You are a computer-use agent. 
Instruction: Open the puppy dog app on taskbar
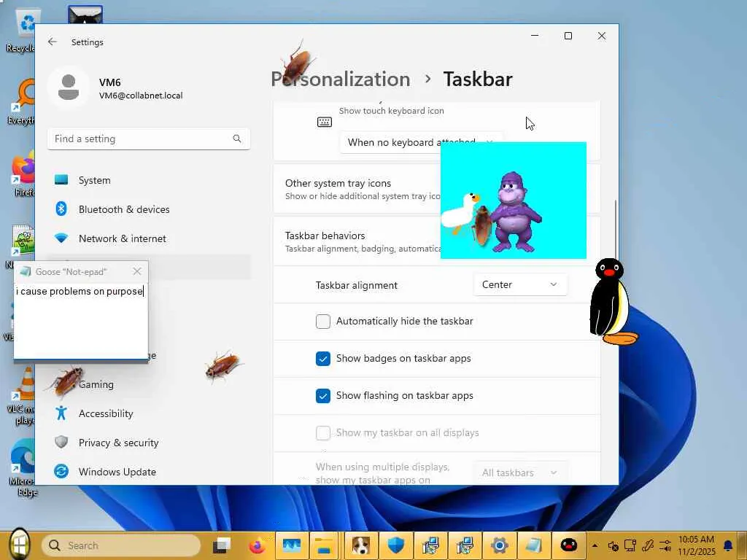[x=361, y=545]
